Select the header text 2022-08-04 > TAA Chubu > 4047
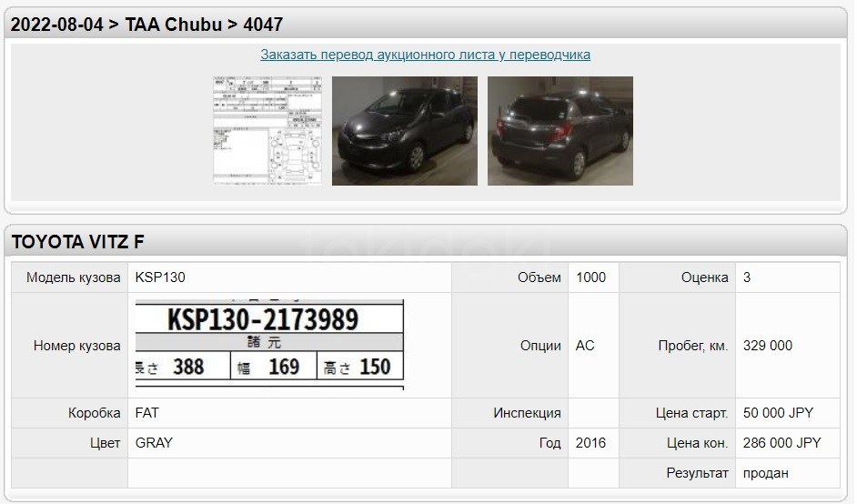Screen dimensions: 857x504 (x=146, y=25)
